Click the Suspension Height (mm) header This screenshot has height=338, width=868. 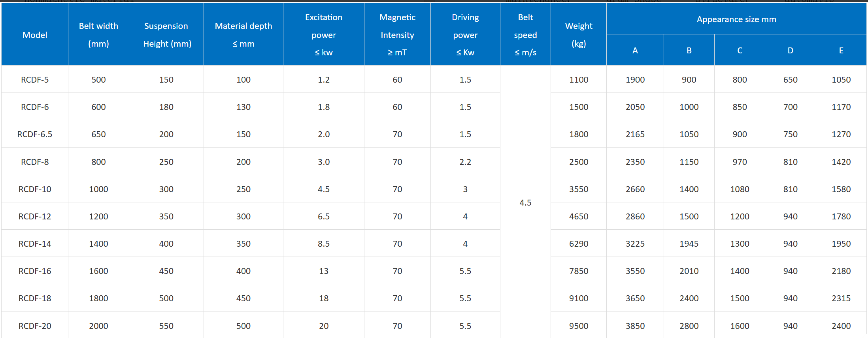point(166,35)
